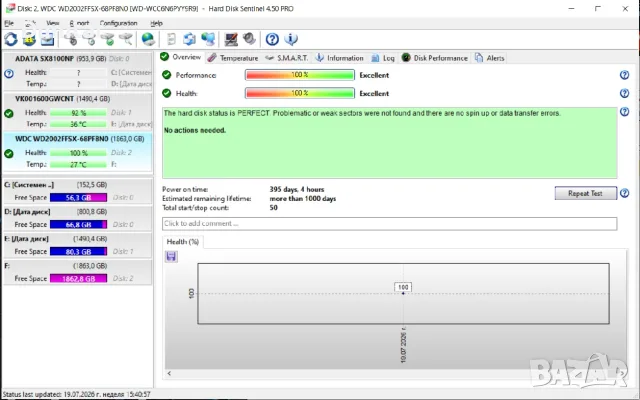This screenshot has height=400, width=640.
Task: Click the green check icon for WDC disk
Action: (9, 153)
